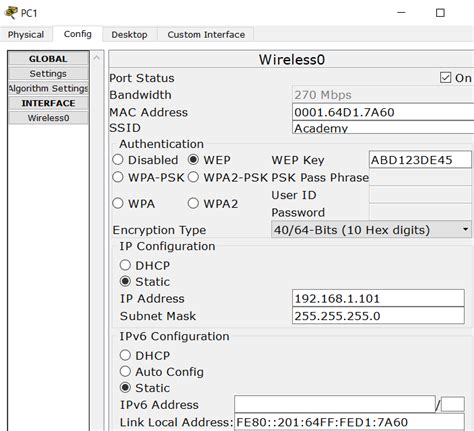Choose DHCP under IP Configuration

click(125, 265)
